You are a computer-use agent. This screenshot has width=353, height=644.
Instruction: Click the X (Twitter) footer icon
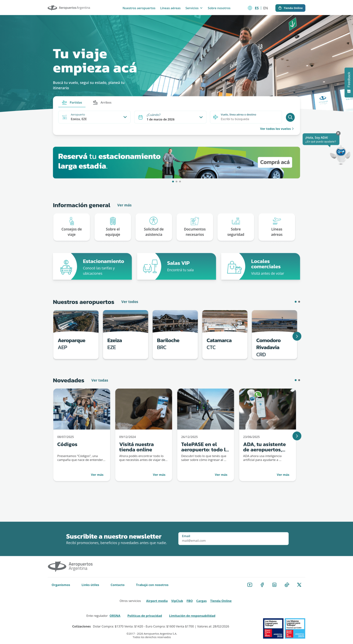(x=299, y=585)
